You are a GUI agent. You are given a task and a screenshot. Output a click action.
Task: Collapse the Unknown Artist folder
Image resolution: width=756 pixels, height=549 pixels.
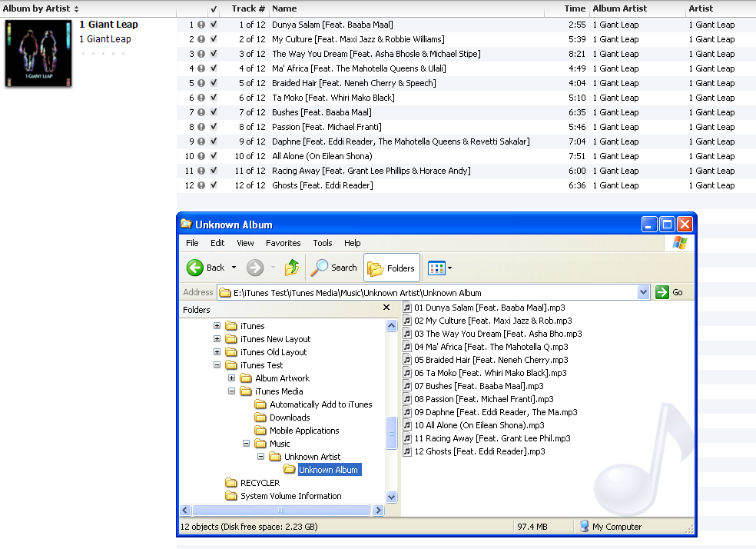pyautogui.click(x=261, y=456)
